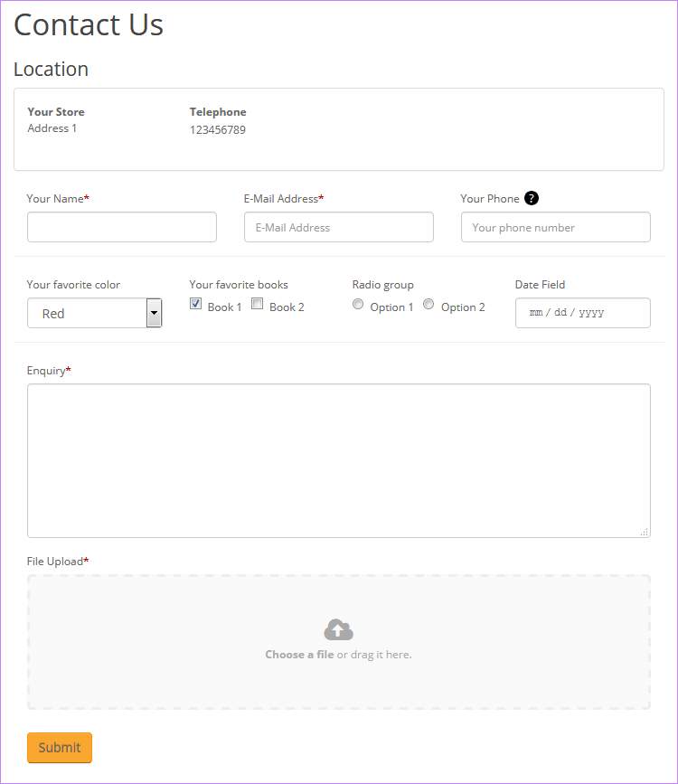Open the favorite color dropdown showing Red
Screen dimensions: 678x784
tap(95, 313)
